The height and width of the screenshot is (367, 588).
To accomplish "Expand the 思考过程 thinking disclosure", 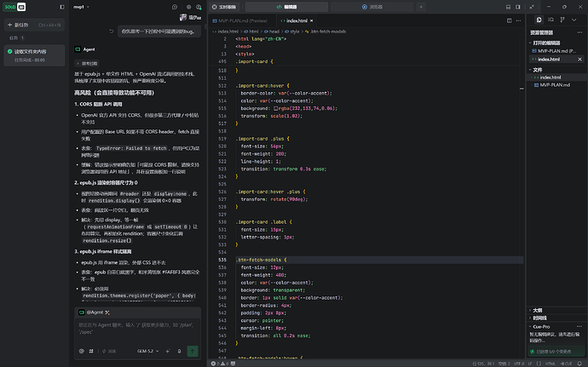I will (87, 63).
